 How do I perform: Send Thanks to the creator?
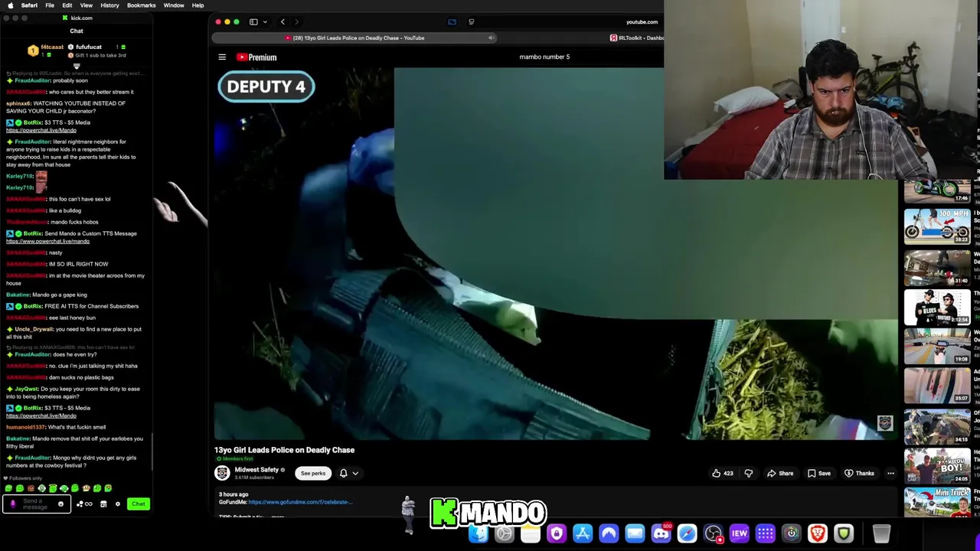859,473
